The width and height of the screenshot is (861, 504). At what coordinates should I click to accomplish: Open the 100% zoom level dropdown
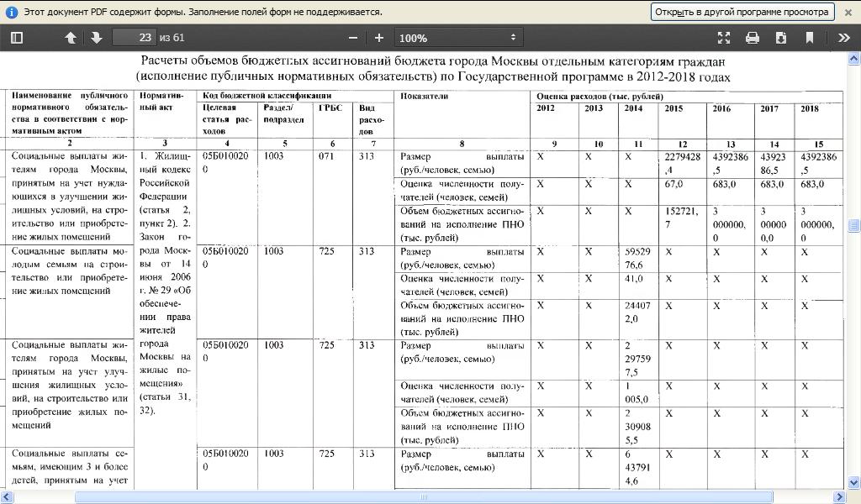458,38
